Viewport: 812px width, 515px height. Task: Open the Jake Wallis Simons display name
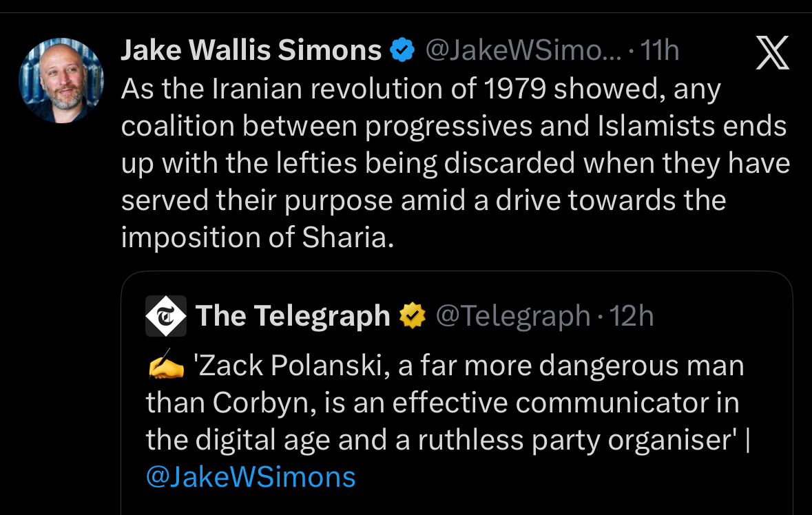click(x=251, y=50)
